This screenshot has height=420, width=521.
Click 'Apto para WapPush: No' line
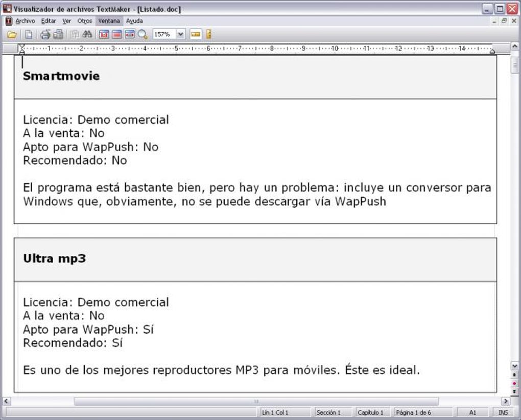point(91,147)
